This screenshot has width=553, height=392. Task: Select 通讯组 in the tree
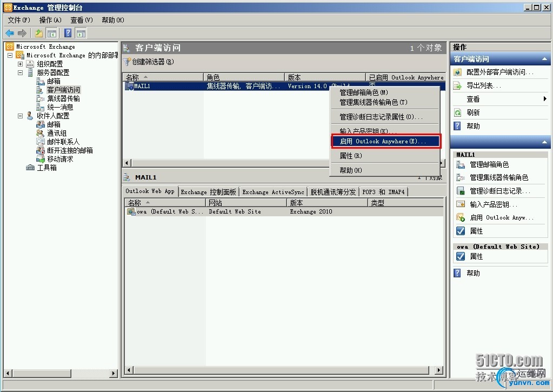[57, 133]
